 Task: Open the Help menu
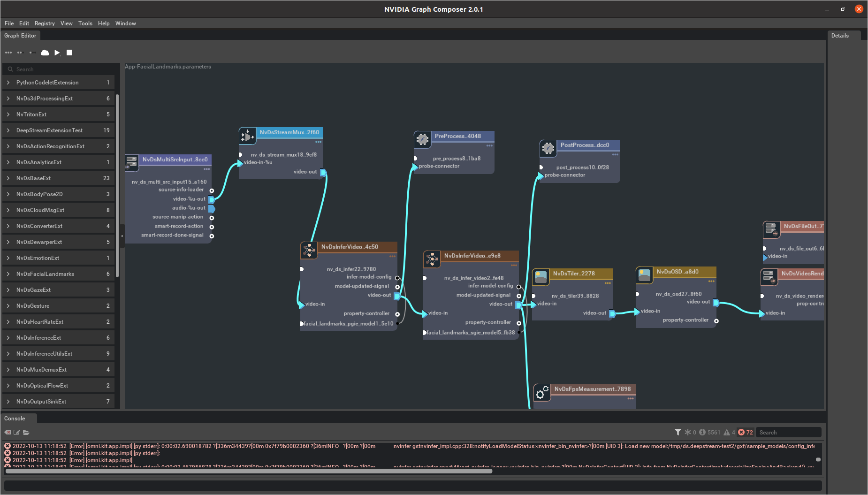104,23
